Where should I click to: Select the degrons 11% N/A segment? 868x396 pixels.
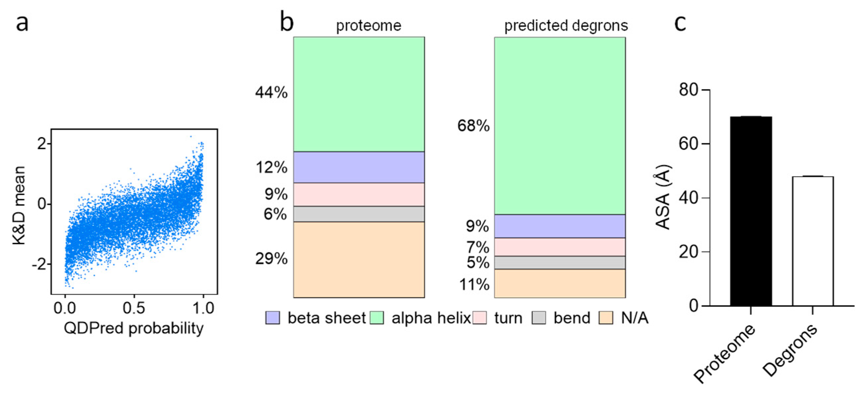[560, 283]
